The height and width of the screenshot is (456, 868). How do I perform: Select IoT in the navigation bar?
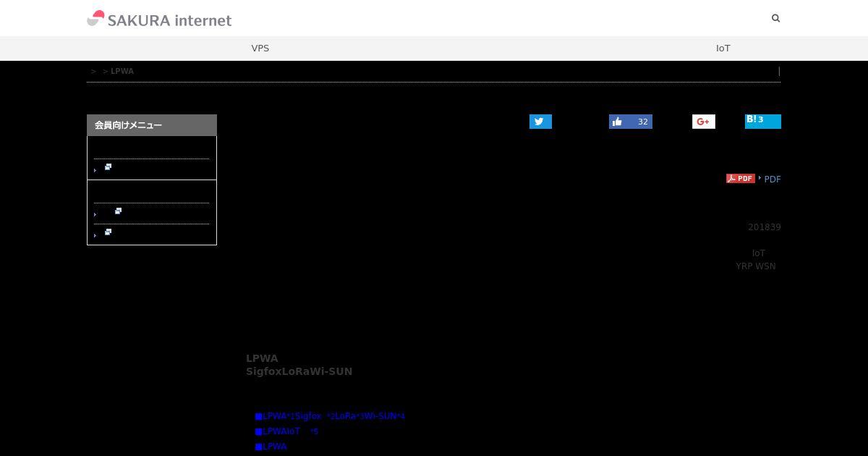pyautogui.click(x=723, y=48)
